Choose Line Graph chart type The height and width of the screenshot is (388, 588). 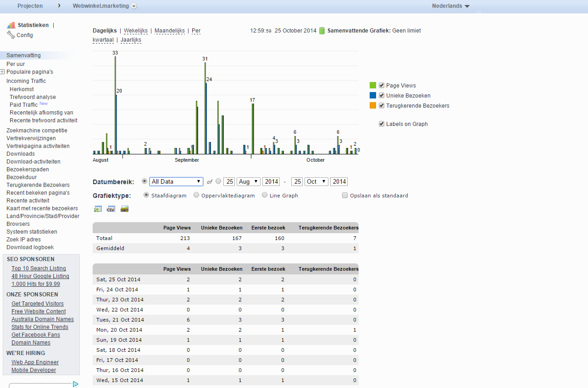(x=265, y=195)
